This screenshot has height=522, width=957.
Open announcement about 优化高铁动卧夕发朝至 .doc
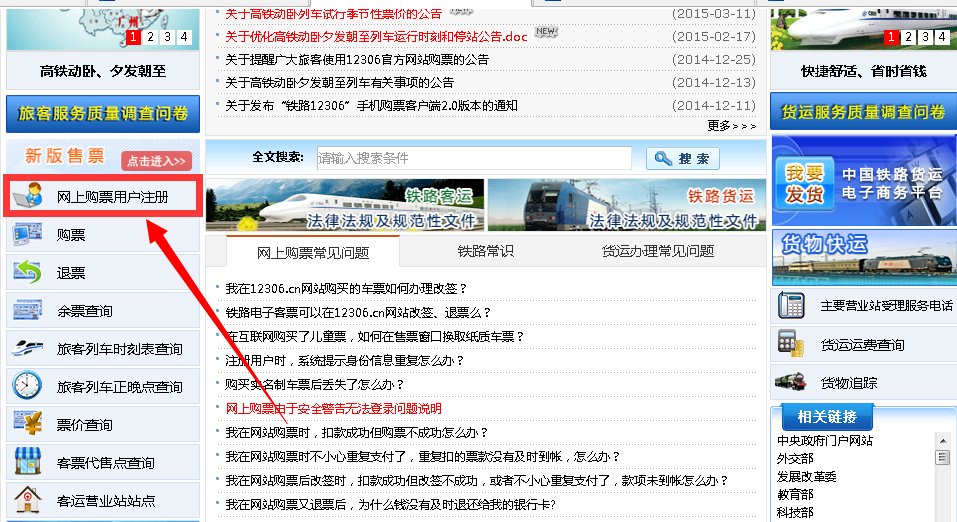tap(376, 37)
